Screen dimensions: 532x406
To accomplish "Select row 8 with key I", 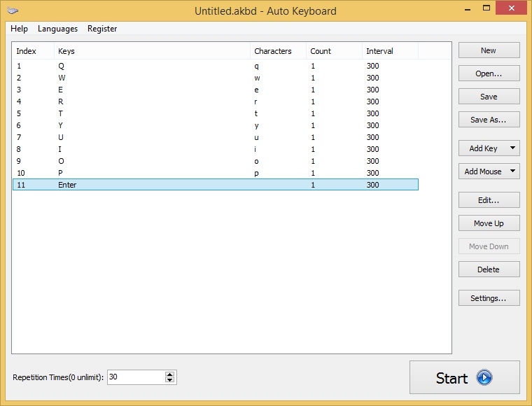I will [216, 149].
